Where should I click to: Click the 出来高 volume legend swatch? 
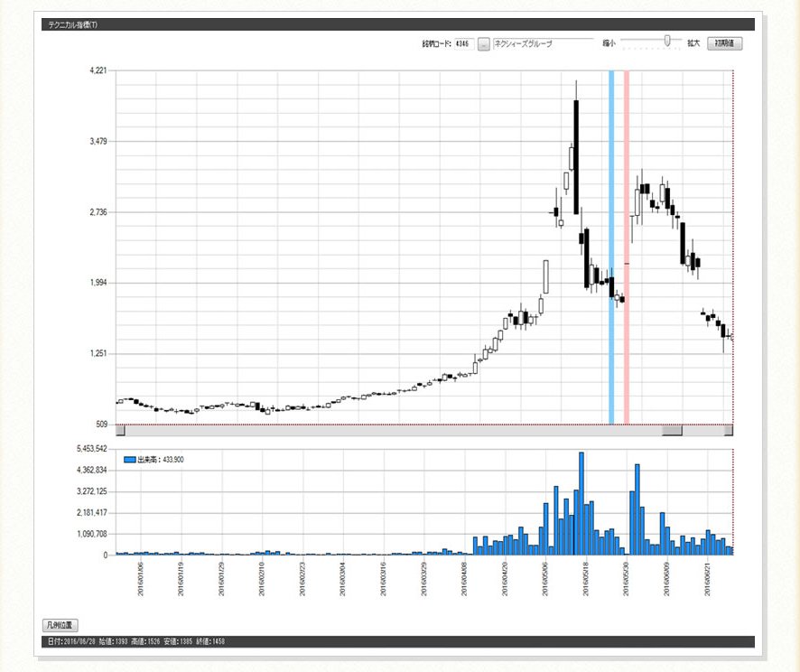point(129,460)
